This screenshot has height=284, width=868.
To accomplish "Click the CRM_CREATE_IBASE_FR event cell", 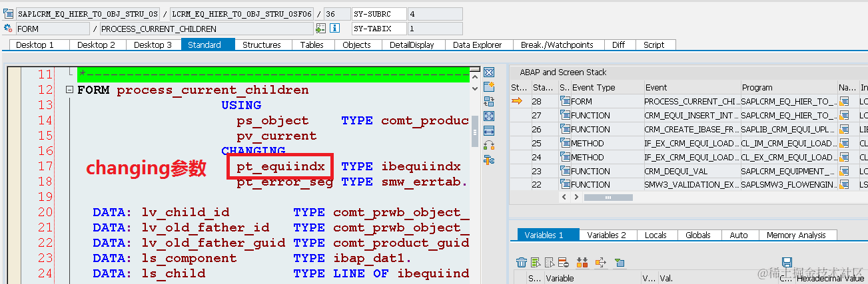I will coord(691,130).
